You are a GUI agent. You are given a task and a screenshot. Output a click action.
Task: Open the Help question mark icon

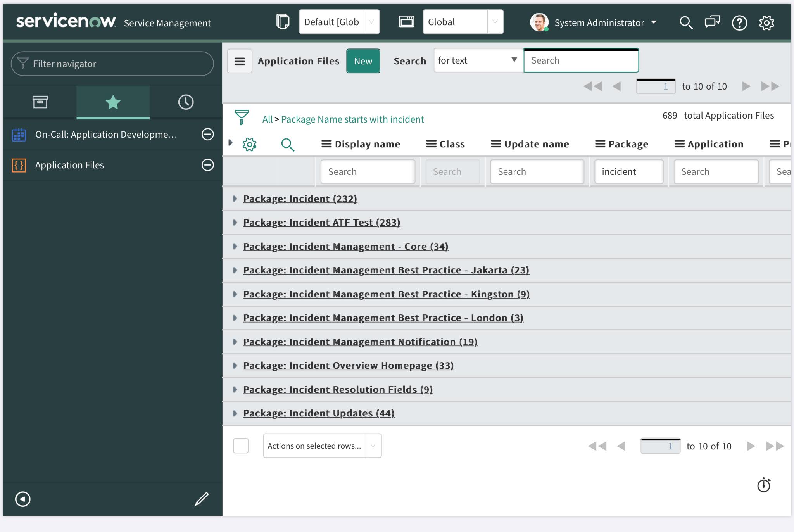(x=740, y=22)
